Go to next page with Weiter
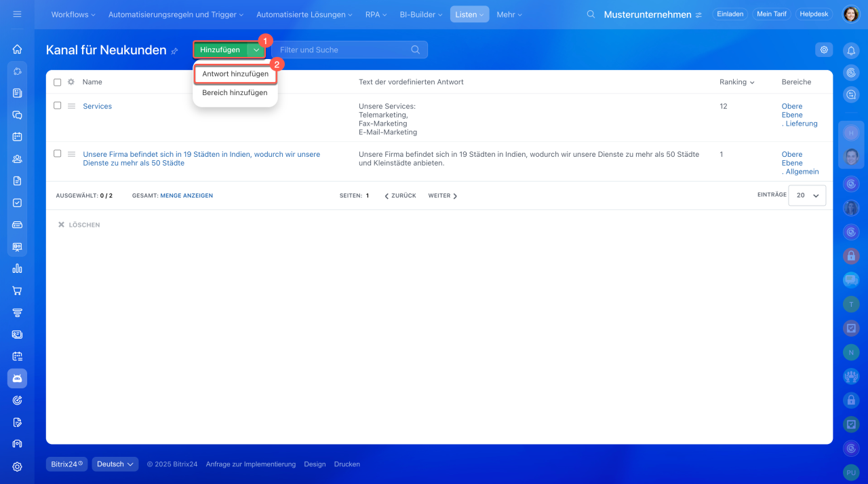Viewport: 868px width, 484px height. pos(443,196)
